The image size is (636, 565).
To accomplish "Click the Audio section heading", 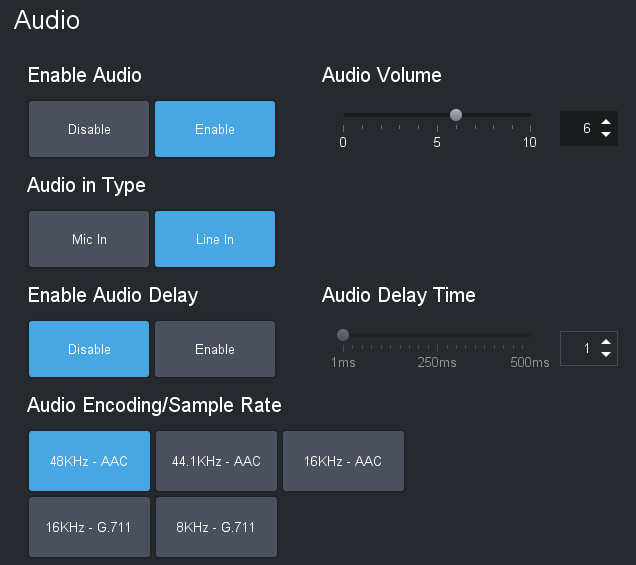I will pyautogui.click(x=47, y=20).
